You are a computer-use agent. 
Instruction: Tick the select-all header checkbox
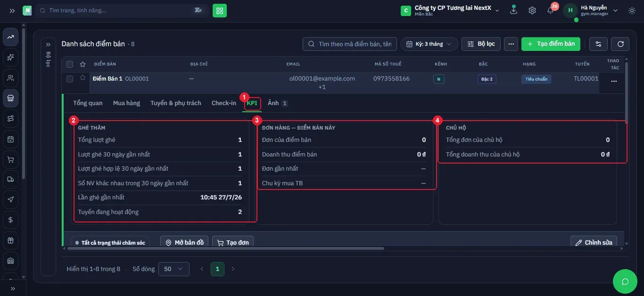70,64
